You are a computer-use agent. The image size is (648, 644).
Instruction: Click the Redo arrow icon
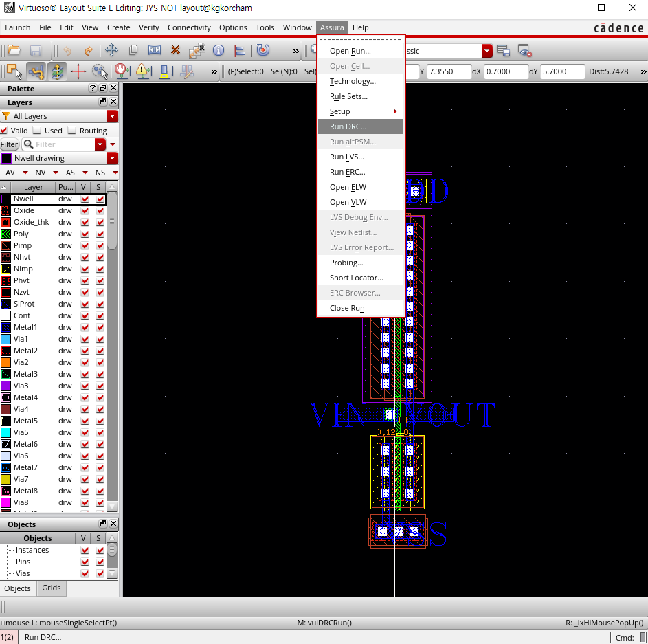[x=88, y=50]
